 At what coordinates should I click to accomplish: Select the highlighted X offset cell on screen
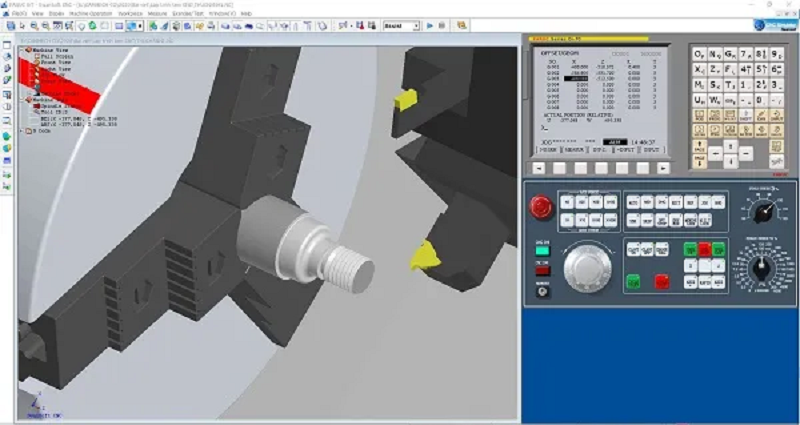[576, 79]
